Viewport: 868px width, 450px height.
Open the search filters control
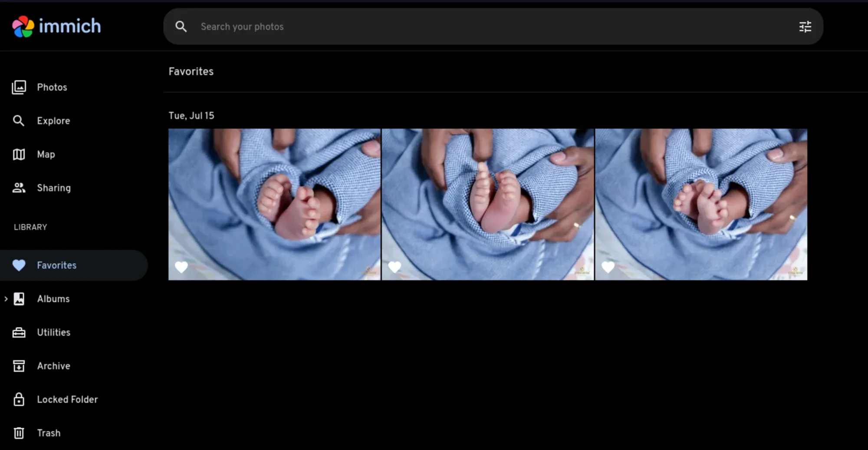click(806, 26)
